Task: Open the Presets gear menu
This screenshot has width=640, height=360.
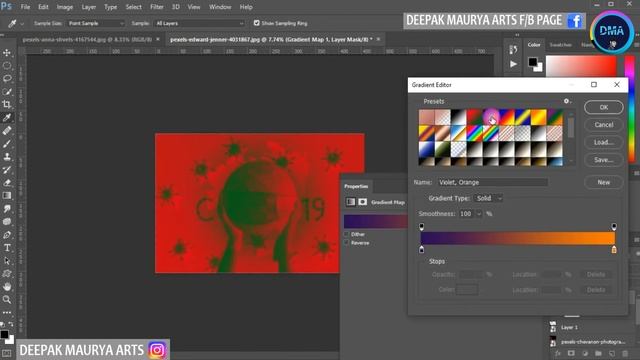Action: (567, 101)
